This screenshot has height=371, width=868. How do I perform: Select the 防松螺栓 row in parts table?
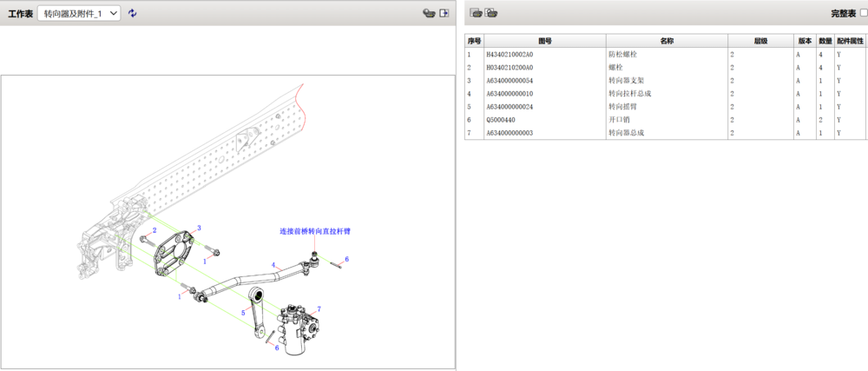625,54
